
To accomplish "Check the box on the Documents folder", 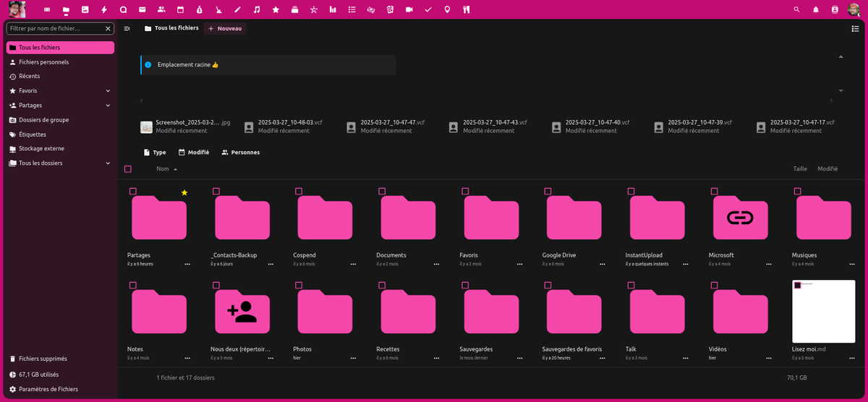I will click(381, 191).
